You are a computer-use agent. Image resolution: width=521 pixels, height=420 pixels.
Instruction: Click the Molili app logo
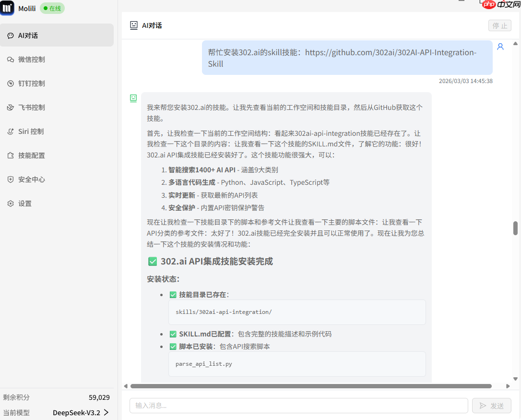[7, 8]
